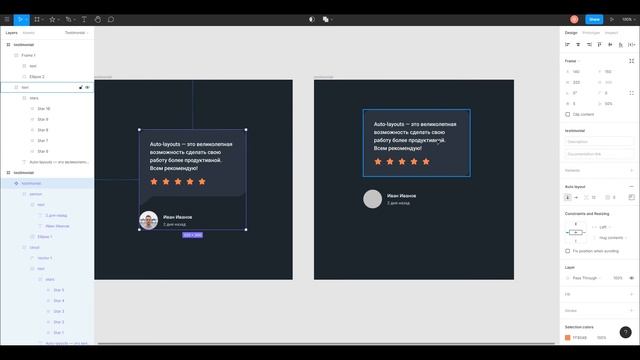
Task: Select the star shape tool
Action: pyautogui.click(x=52, y=19)
